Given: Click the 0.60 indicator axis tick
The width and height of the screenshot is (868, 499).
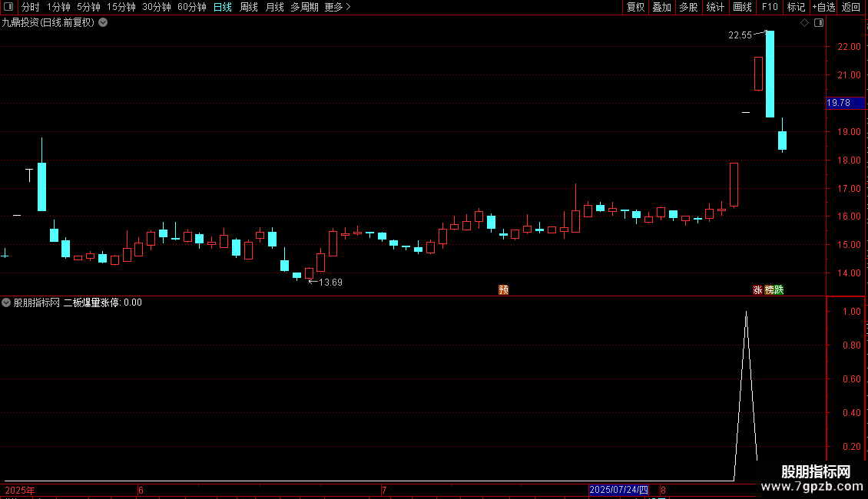Looking at the screenshot, I should 851,379.
